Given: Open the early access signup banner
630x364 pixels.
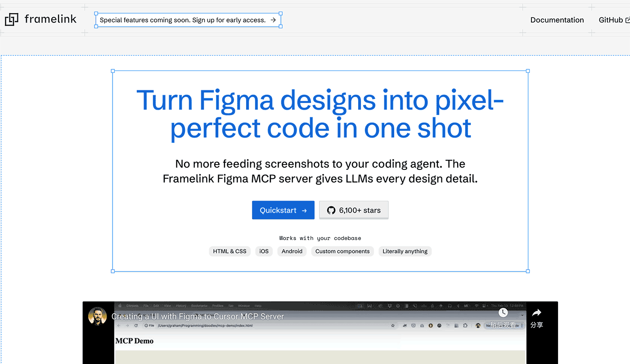Looking at the screenshot, I should point(188,20).
